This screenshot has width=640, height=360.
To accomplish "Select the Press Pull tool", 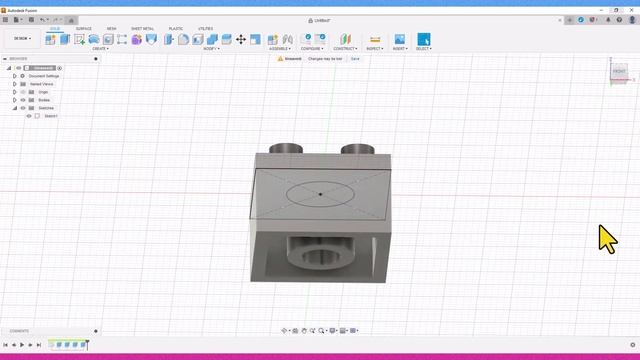I will [169, 39].
